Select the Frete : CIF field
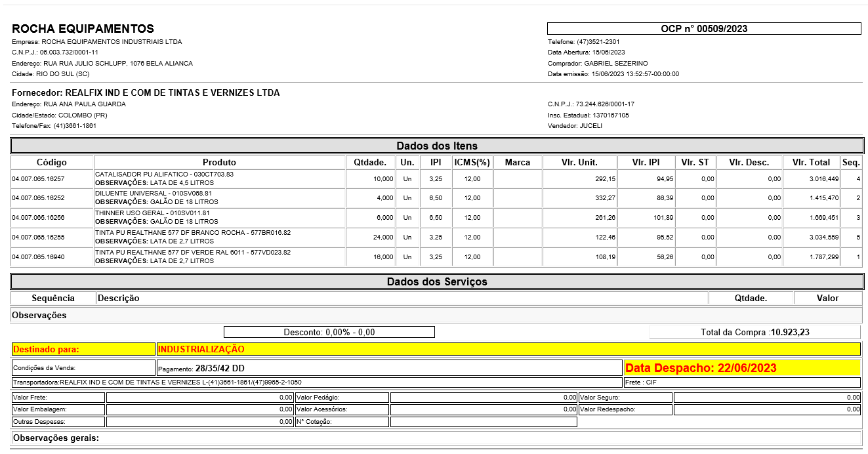 pos(741,382)
